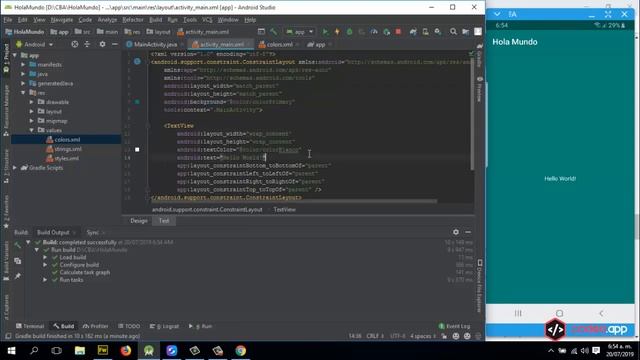Expand Gradle Scripts node
Screen dimensions: 640x360
pos(15,168)
